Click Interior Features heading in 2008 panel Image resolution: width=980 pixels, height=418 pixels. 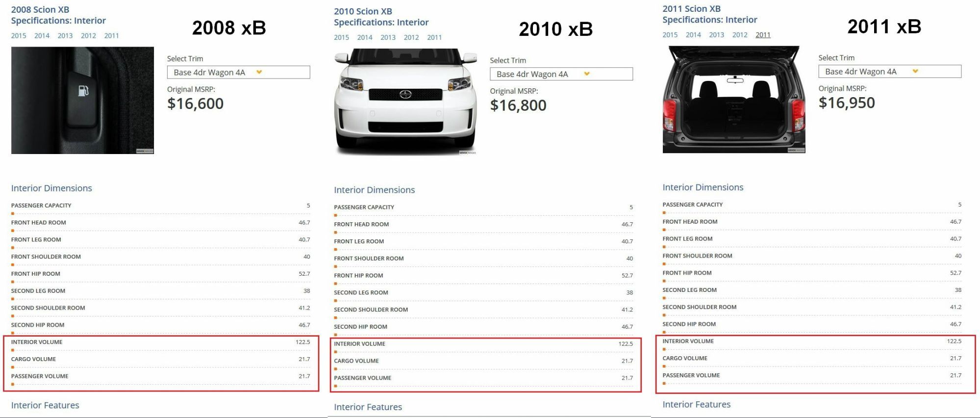45,405
